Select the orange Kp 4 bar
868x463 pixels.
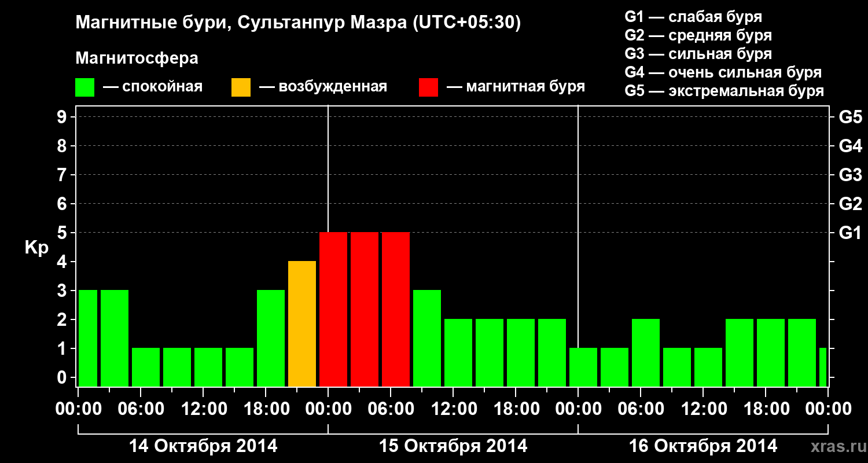click(302, 324)
